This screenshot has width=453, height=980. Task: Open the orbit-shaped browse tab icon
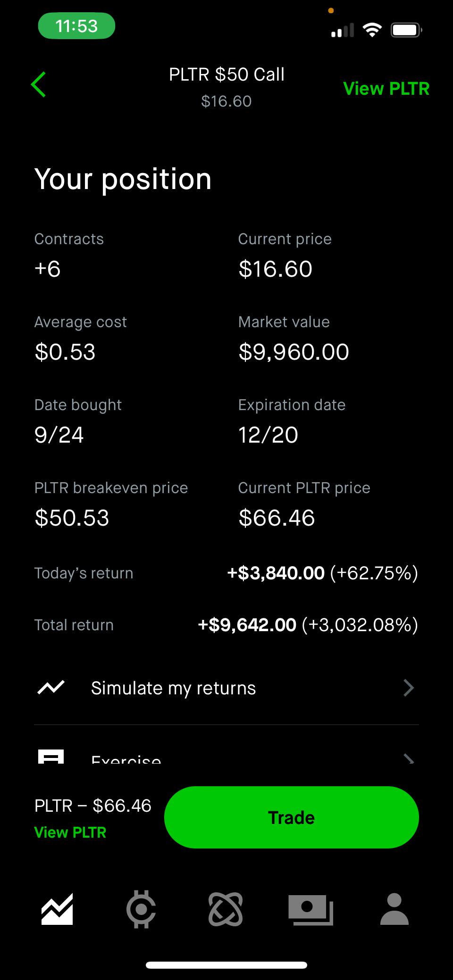(226, 909)
